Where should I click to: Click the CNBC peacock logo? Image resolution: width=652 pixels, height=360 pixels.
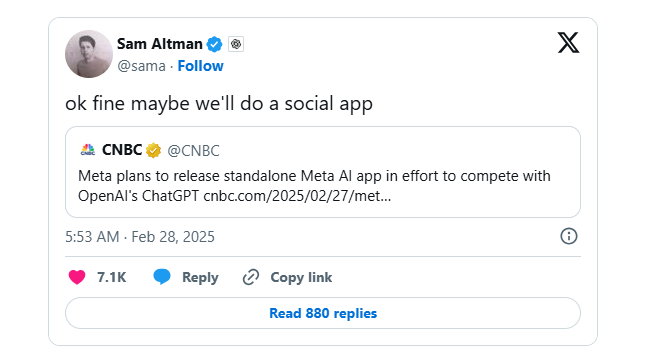(88, 150)
